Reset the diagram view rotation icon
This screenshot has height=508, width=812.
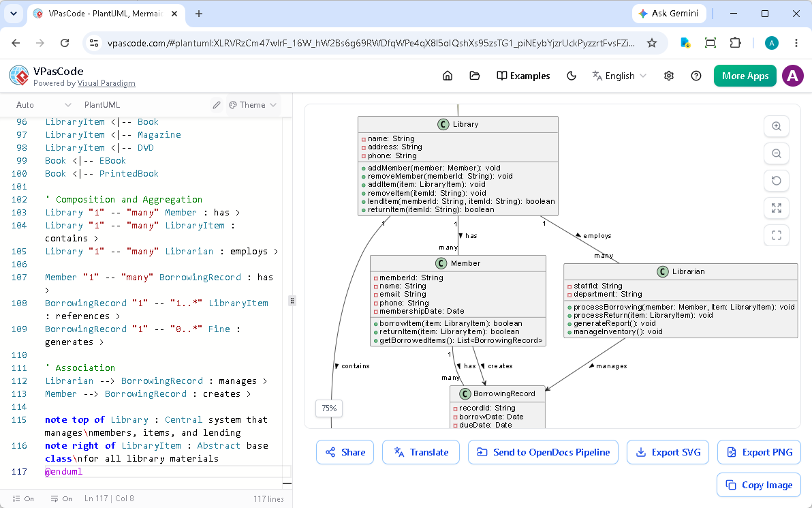(777, 181)
